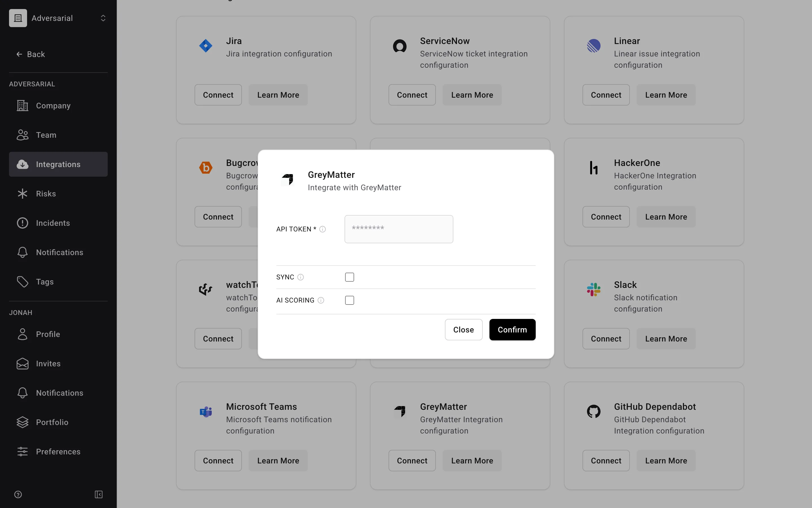812x508 pixels.
Task: Connect GreyMatter from the card
Action: pos(412,461)
